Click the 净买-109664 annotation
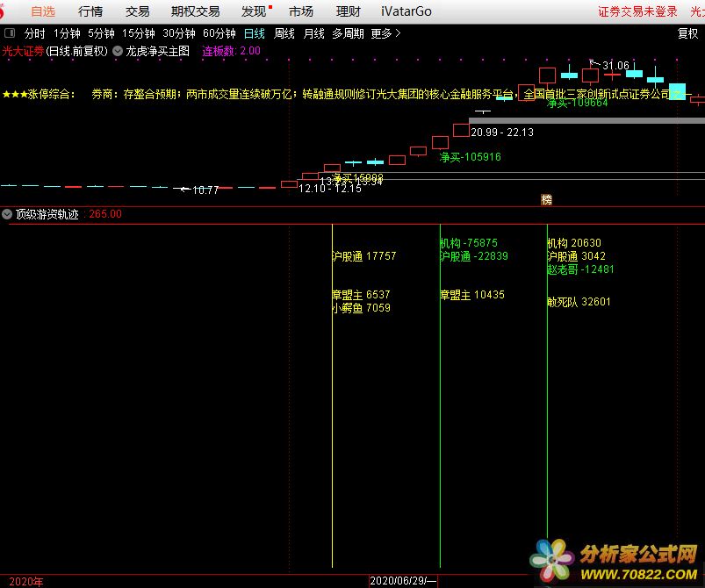The image size is (705, 588). [x=577, y=103]
